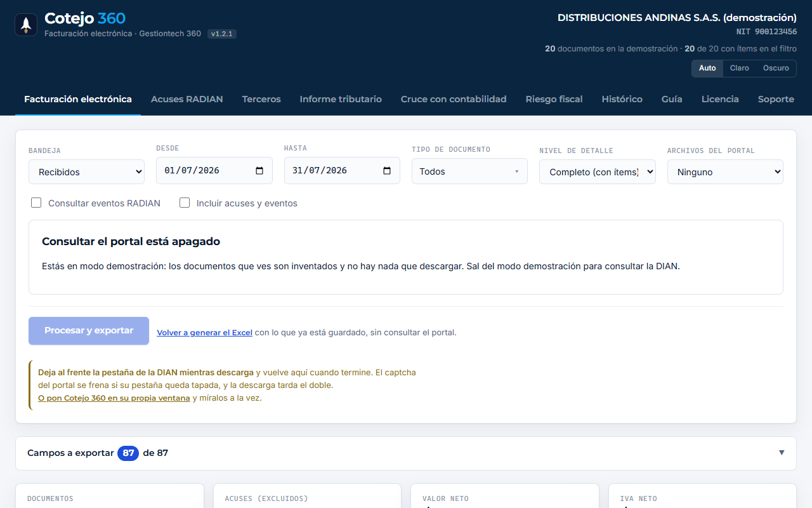The width and height of the screenshot is (812, 508).
Task: Click the Acuses (excluidos) summary card
Action: coord(307,496)
